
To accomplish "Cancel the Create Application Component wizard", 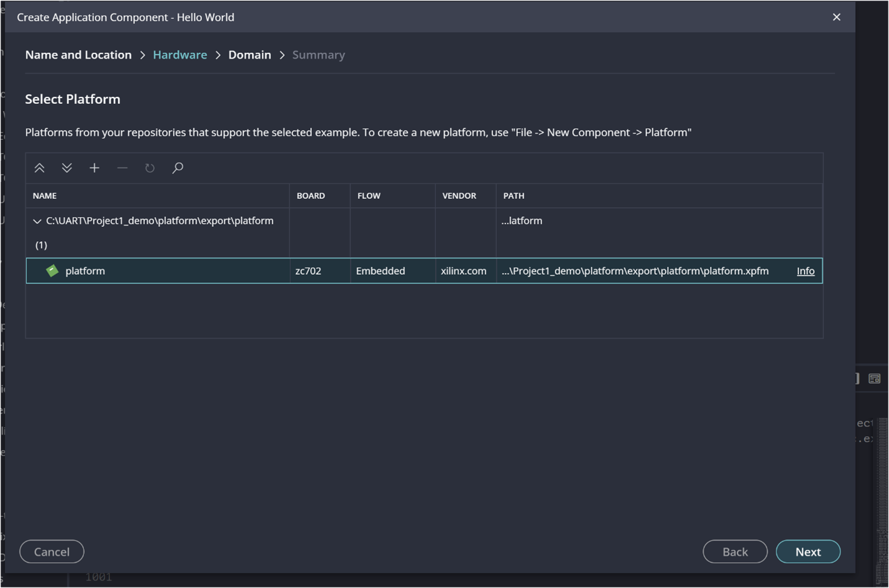I will coord(52,551).
